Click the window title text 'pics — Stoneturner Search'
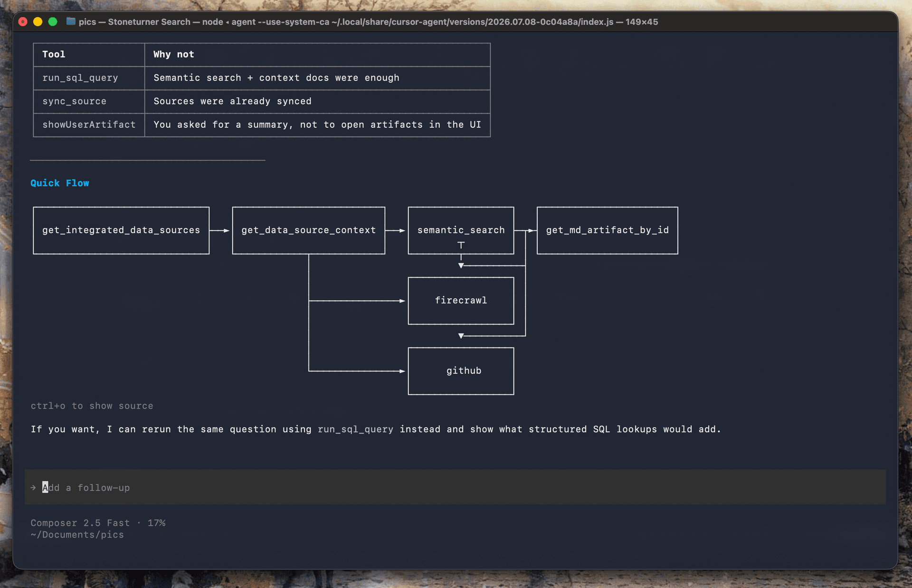 click(x=134, y=22)
